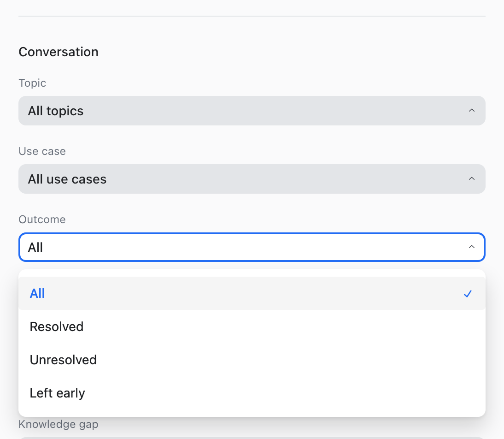Choose Unresolved from the Outcome list
The image size is (504, 439).
point(252,360)
